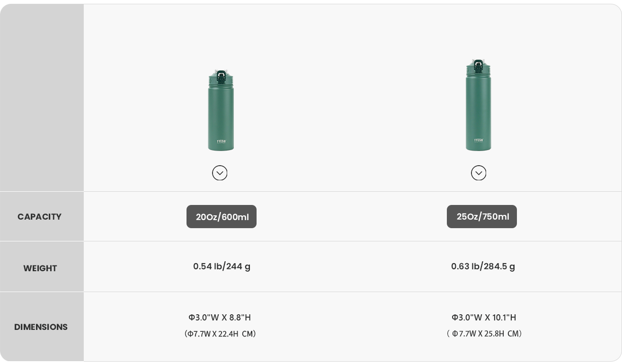The image size is (622, 364).
Task: Click the Φ3.0"W X 10.1"H dimensions text
Action: pos(484,318)
